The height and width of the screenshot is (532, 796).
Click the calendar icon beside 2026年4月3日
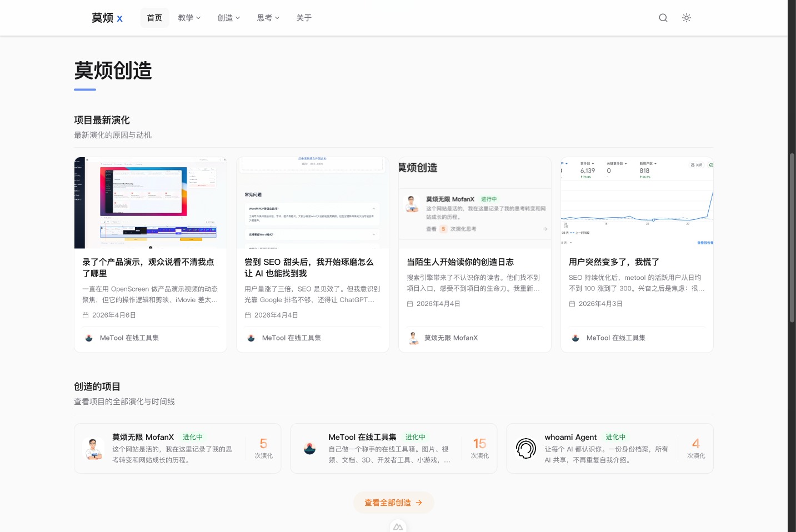click(572, 303)
